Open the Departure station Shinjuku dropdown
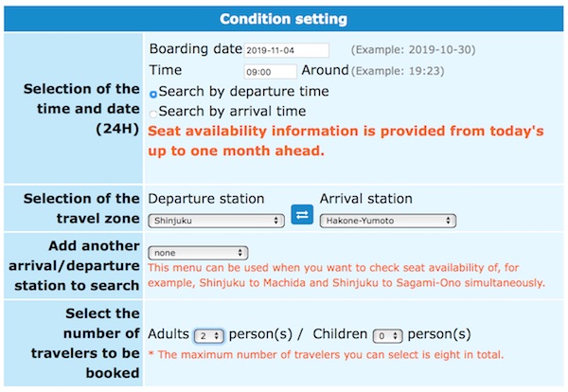The height and width of the screenshot is (392, 568). tap(217, 221)
